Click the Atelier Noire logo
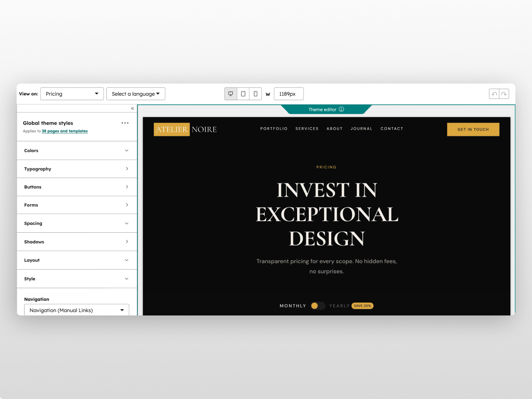The height and width of the screenshot is (399, 532). click(185, 129)
